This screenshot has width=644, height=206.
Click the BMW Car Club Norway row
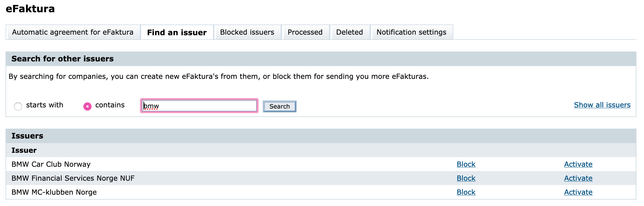pyautogui.click(x=321, y=164)
